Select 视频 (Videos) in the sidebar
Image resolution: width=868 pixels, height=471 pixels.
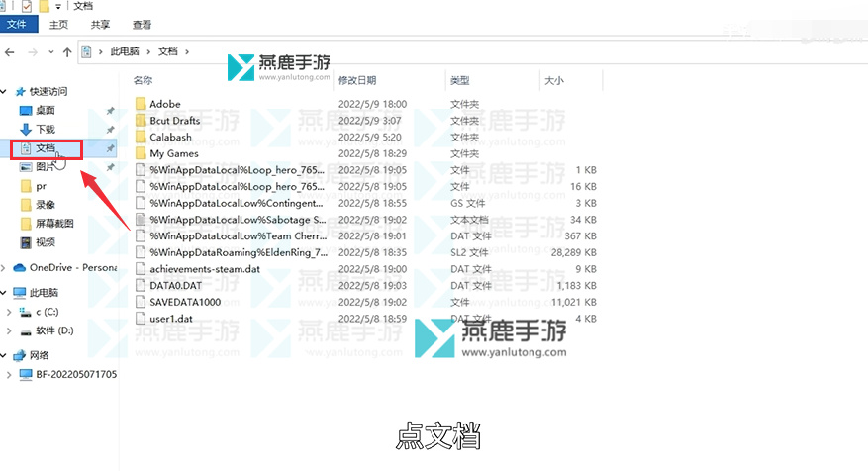pos(46,241)
